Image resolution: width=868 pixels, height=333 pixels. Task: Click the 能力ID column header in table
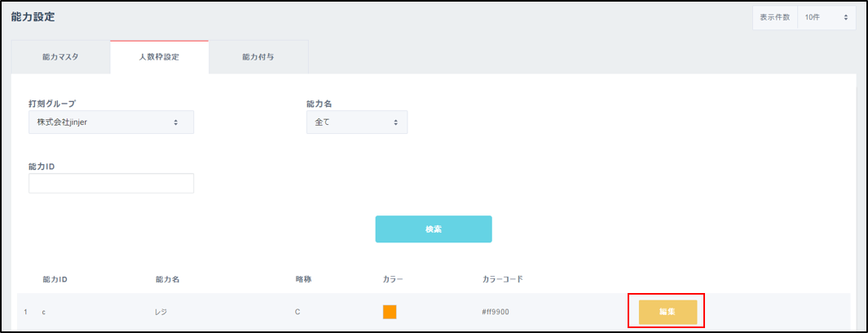[55, 279]
